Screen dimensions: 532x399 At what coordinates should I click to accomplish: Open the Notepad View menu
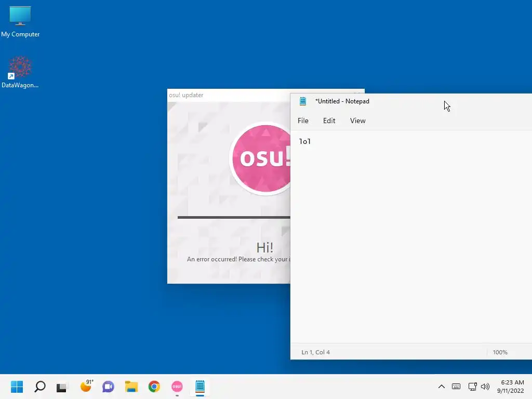coord(357,121)
